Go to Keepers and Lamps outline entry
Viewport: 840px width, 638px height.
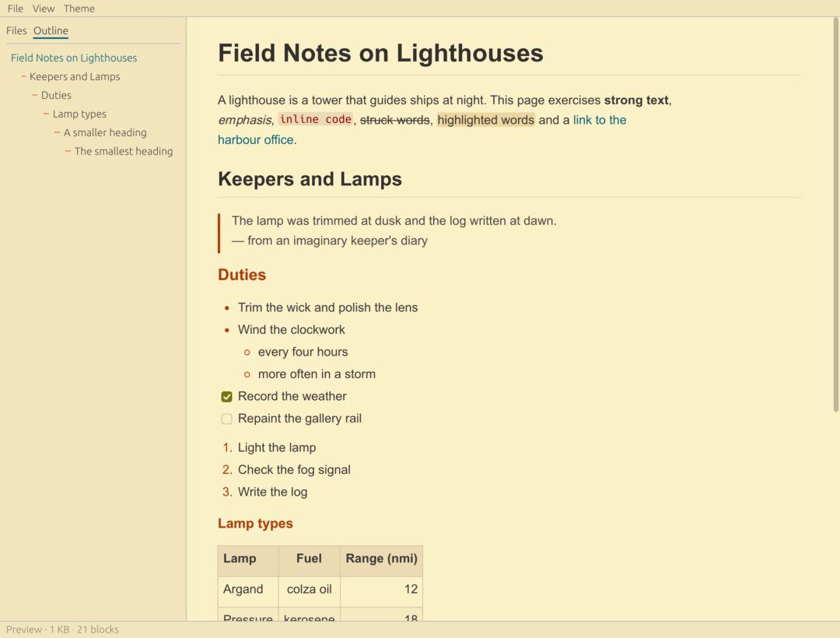coord(75,76)
